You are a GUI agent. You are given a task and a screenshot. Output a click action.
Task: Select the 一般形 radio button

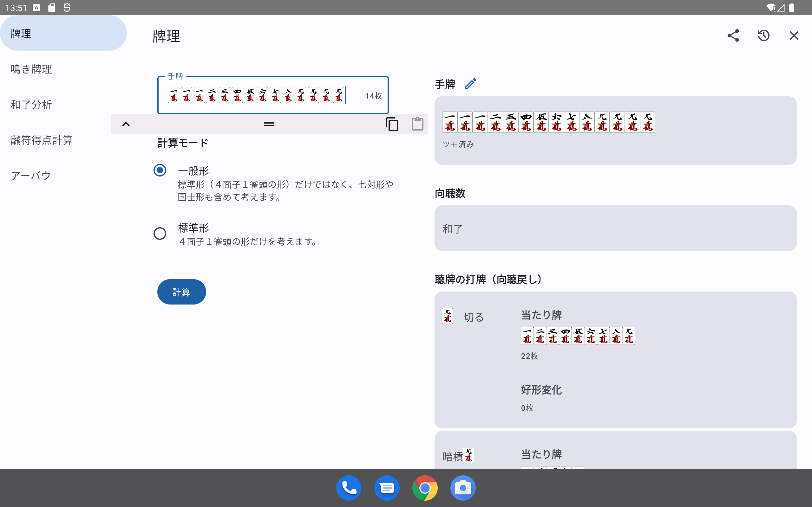[160, 170]
